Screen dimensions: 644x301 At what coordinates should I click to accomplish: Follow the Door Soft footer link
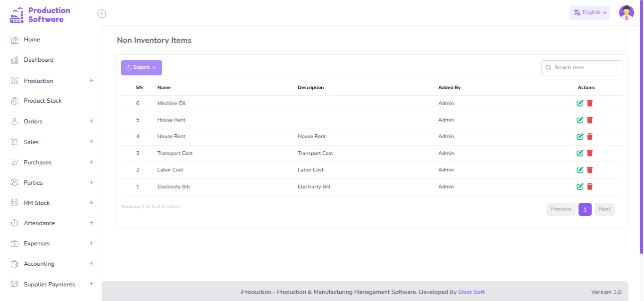(x=471, y=292)
